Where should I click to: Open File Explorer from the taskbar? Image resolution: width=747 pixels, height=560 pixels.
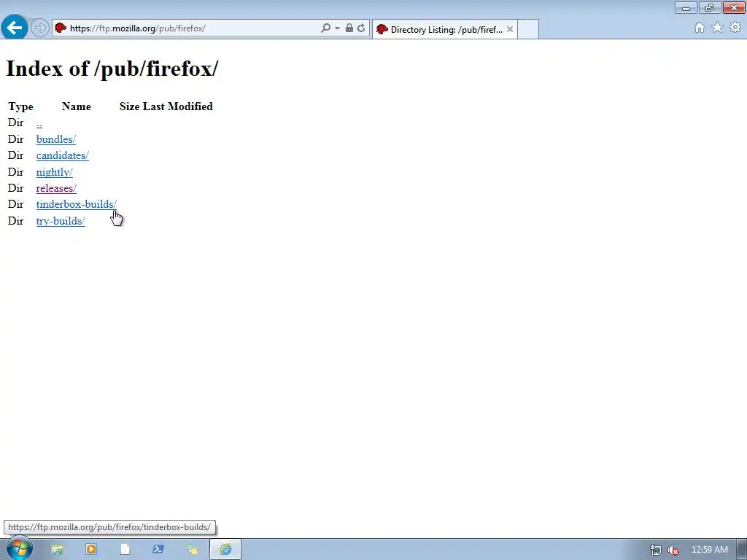coord(57,550)
